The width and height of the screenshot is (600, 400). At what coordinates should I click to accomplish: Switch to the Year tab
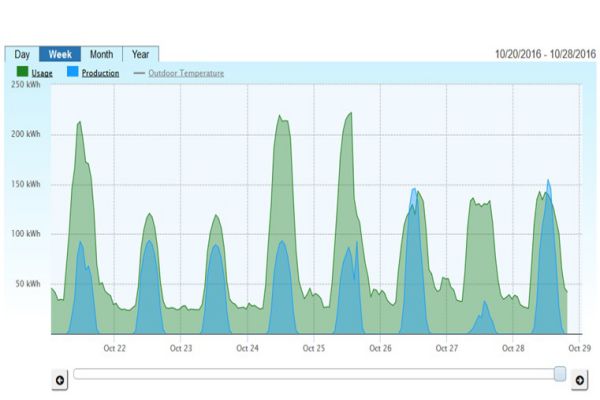pos(140,54)
